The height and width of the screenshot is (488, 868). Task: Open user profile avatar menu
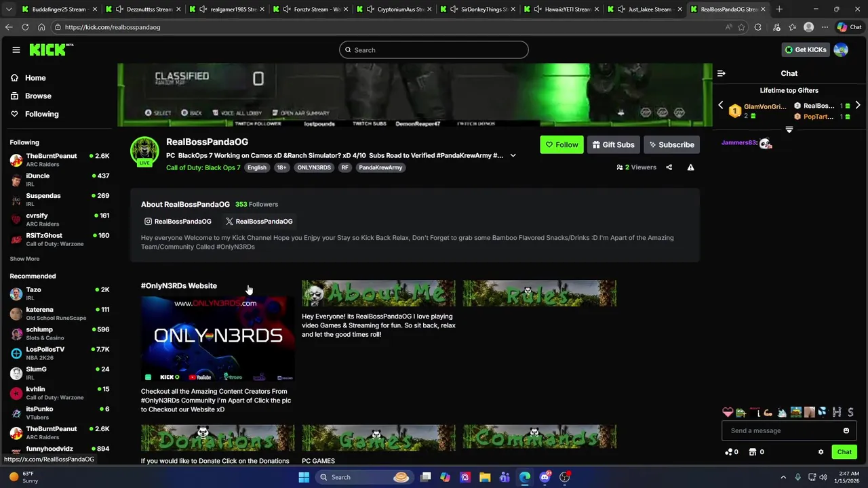point(841,49)
